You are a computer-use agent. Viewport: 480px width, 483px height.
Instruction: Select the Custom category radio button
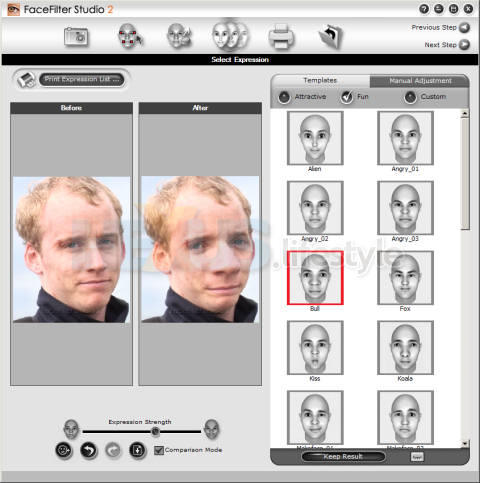[410, 97]
